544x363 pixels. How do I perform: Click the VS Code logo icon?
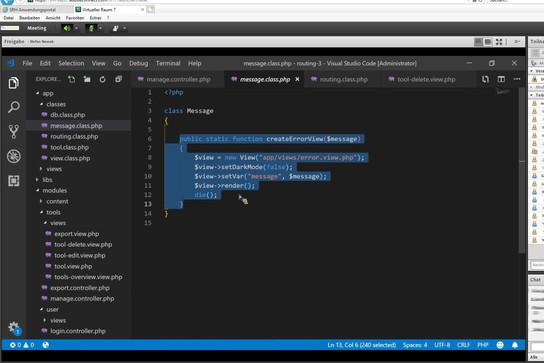11,63
